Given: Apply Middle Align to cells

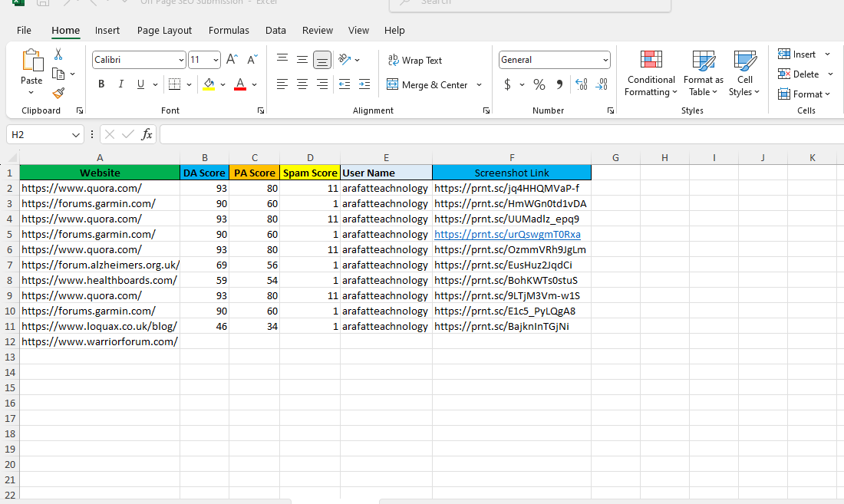Looking at the screenshot, I should tap(302, 59).
